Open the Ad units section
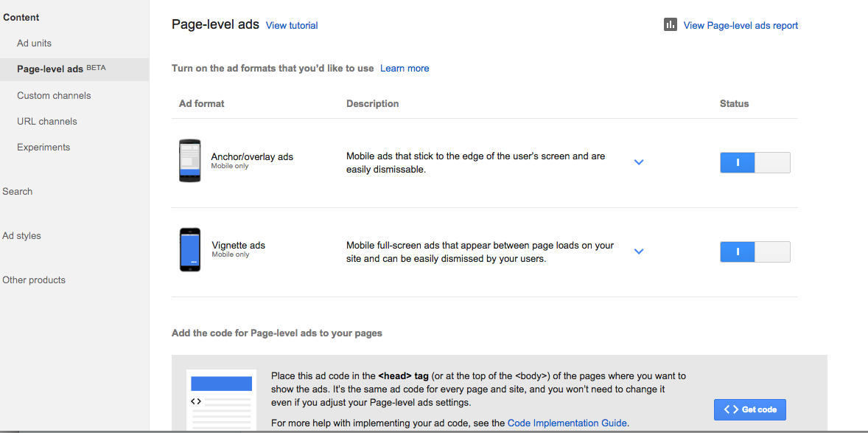The image size is (868, 433). (35, 44)
